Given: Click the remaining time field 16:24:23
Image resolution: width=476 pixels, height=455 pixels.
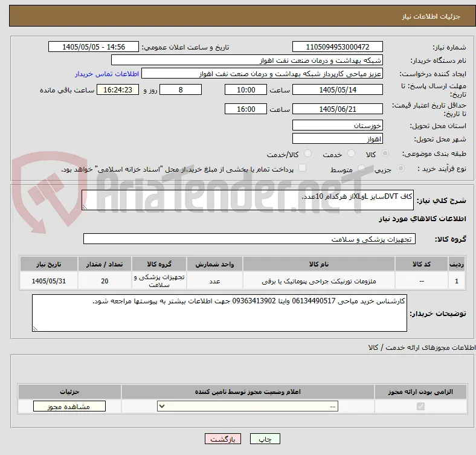Looking at the screenshot, I should (118, 89).
